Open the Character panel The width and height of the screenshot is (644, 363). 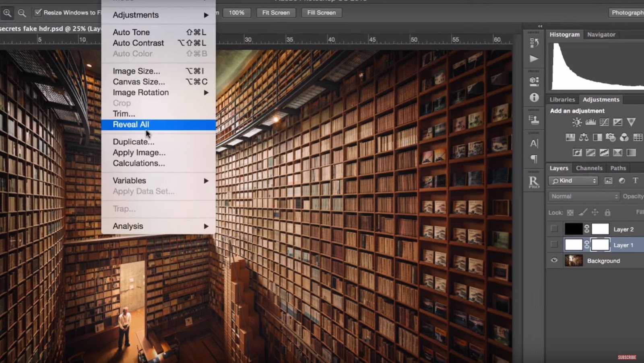point(533,143)
